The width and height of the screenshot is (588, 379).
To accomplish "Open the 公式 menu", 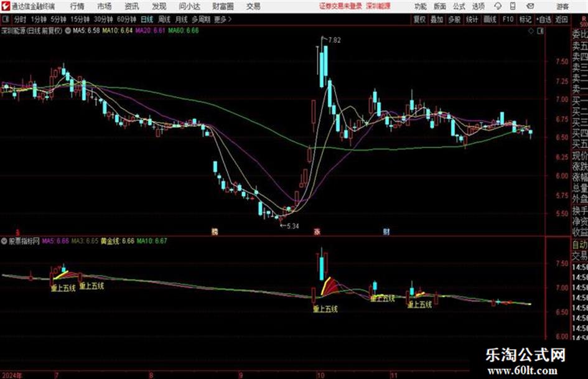I will pos(459,6).
